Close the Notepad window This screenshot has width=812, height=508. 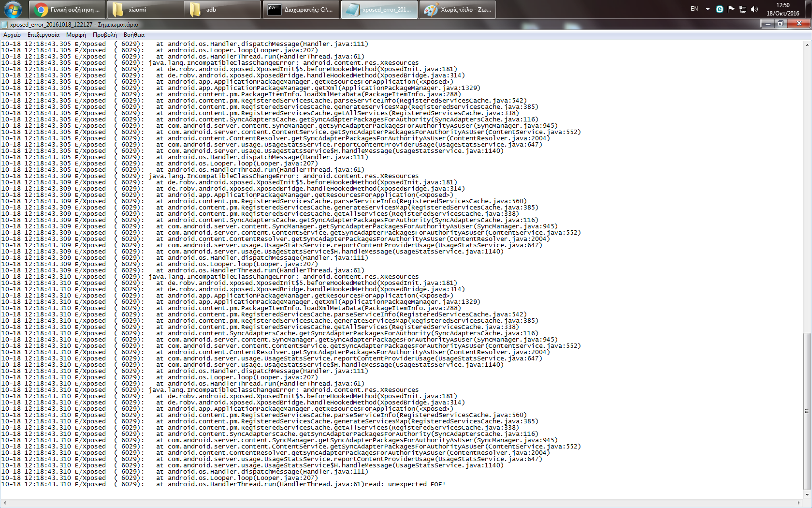pyautogui.click(x=799, y=24)
